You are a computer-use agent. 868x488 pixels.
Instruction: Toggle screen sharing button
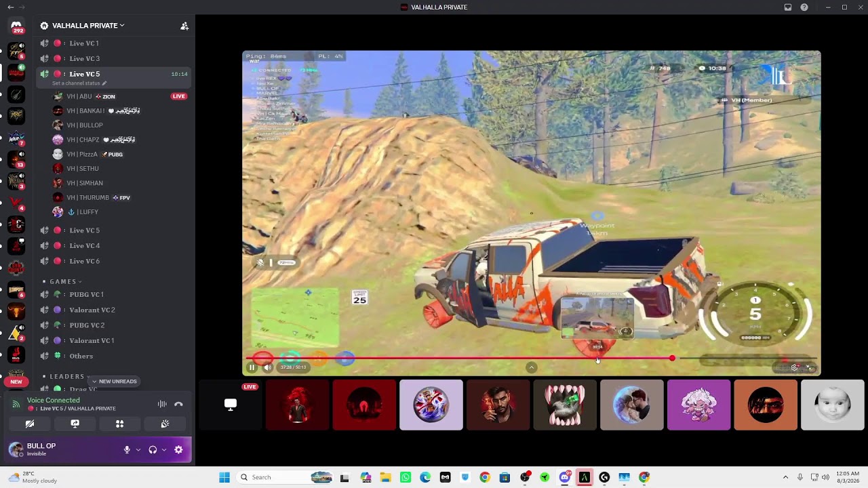(x=75, y=424)
